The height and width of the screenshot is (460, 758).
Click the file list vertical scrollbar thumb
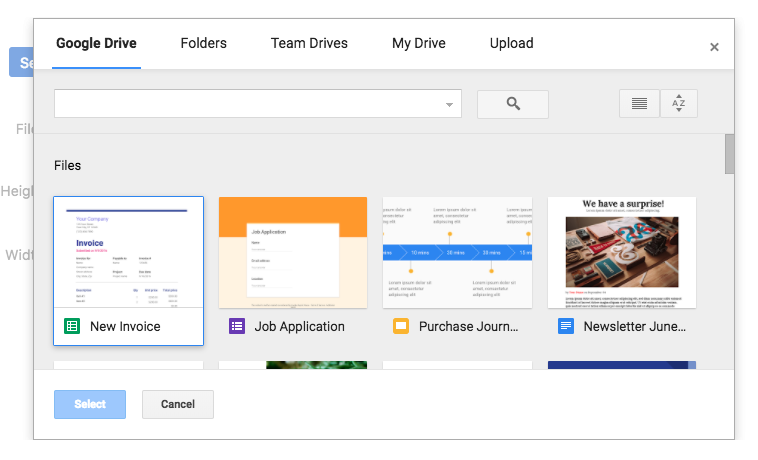[x=729, y=154]
